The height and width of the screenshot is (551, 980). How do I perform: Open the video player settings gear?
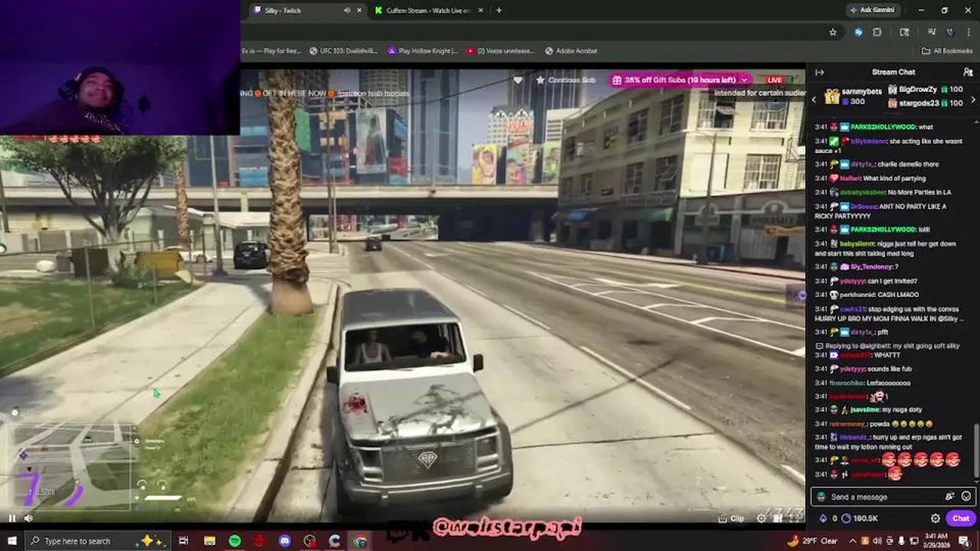(762, 518)
